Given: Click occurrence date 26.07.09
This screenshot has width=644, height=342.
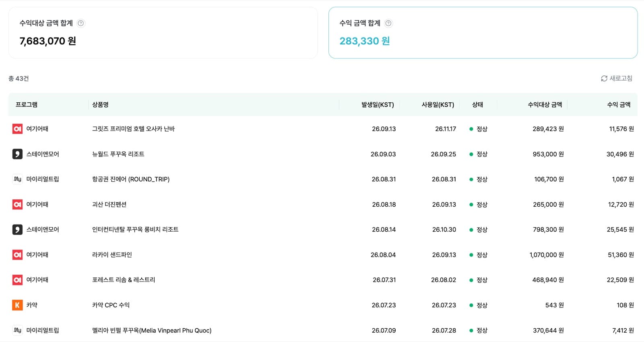Looking at the screenshot, I should click(384, 330).
